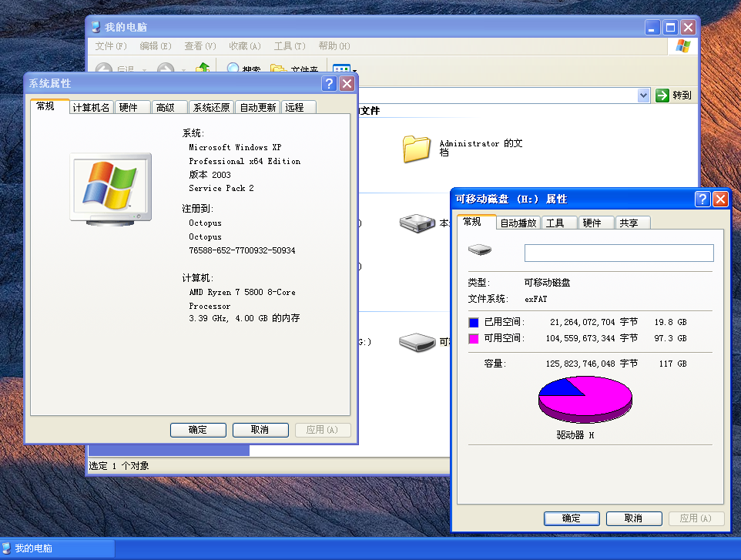Select the 常规 tab in disk H properties

pyautogui.click(x=476, y=222)
